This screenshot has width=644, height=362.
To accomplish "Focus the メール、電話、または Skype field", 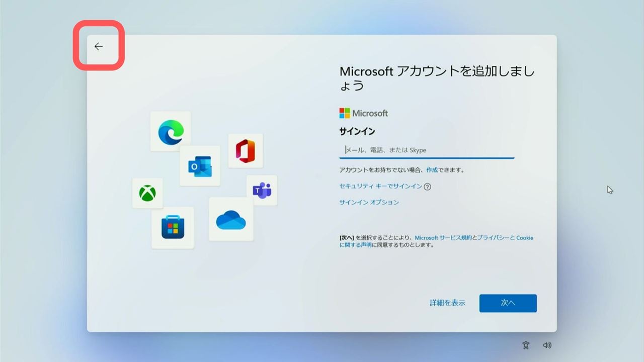I will click(x=427, y=150).
